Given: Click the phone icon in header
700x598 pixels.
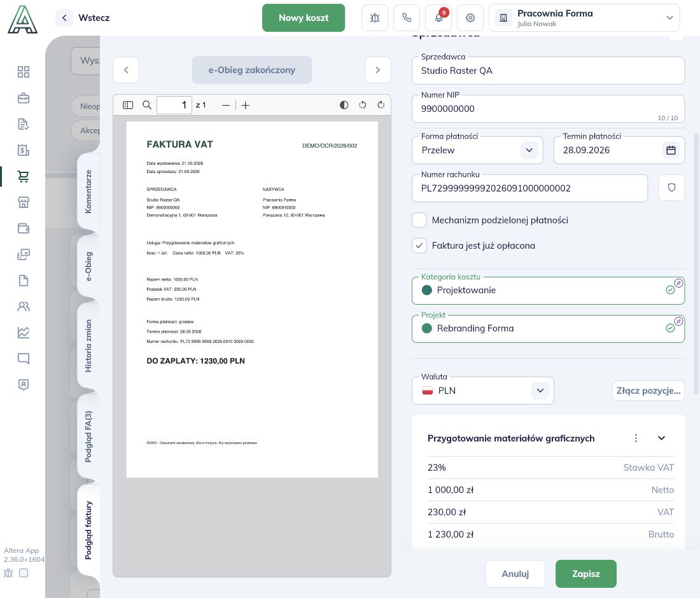Looking at the screenshot, I should click(x=407, y=18).
